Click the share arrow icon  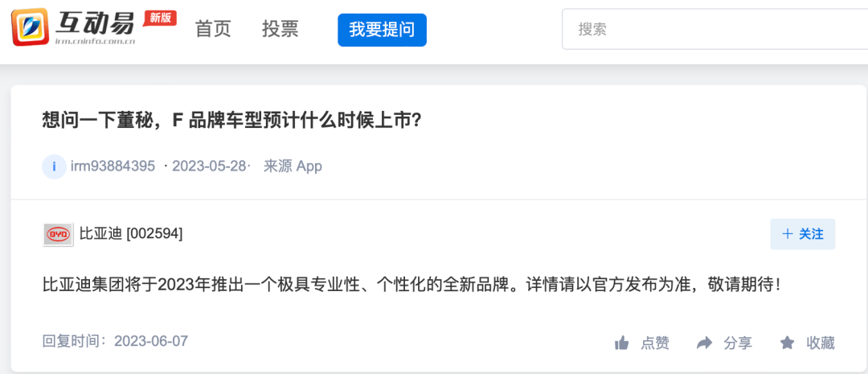pyautogui.click(x=704, y=343)
